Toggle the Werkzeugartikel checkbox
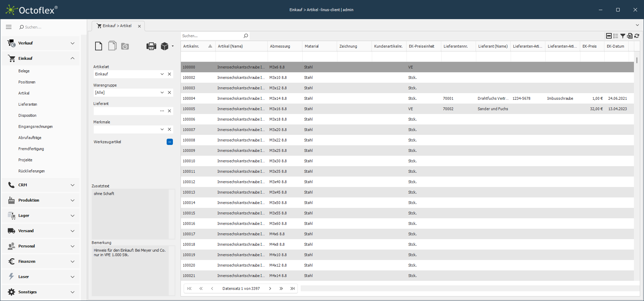Viewport: 644px width, 301px height. tap(170, 142)
